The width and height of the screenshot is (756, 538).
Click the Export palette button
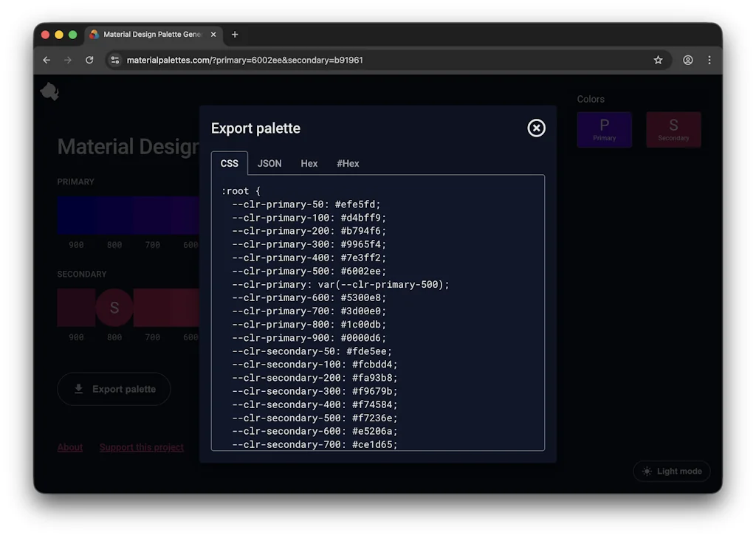pyautogui.click(x=114, y=389)
